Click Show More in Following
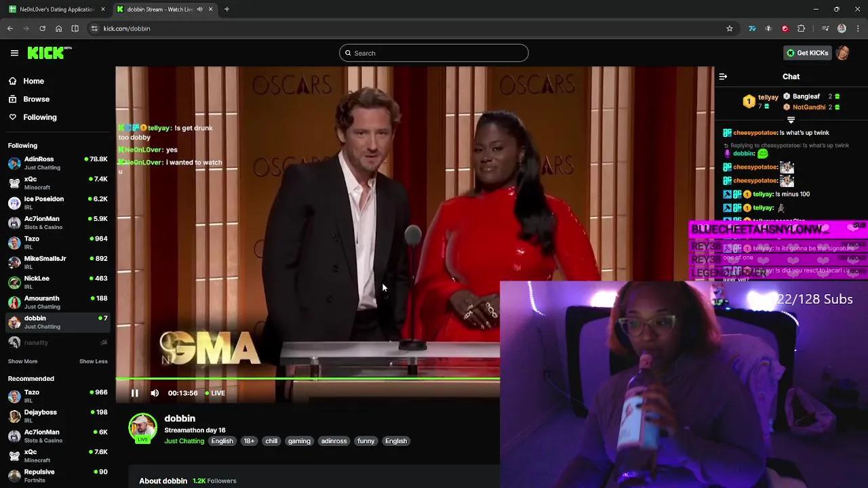The image size is (868, 488). (x=22, y=361)
